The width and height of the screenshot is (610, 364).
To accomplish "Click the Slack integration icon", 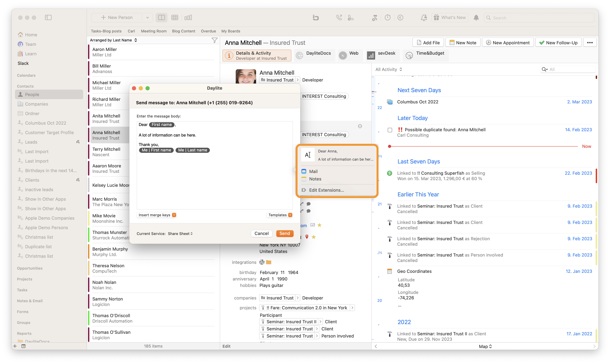I will (262, 262).
